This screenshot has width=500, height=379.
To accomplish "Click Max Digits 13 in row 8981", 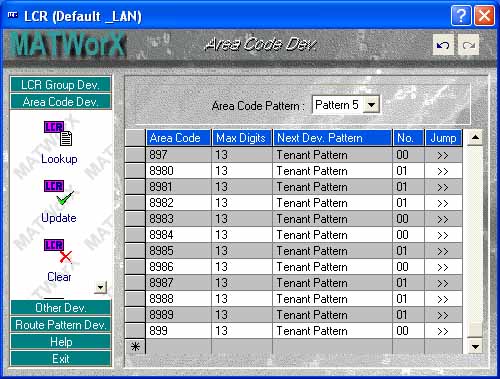I will pyautogui.click(x=242, y=187).
